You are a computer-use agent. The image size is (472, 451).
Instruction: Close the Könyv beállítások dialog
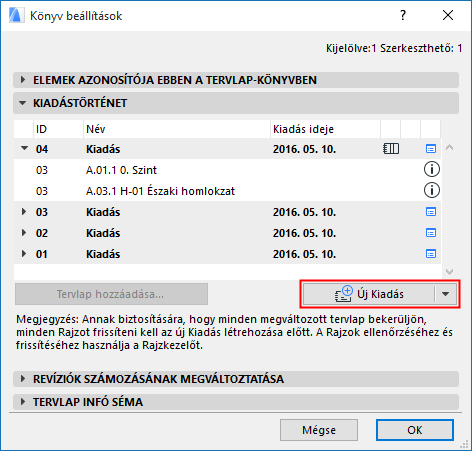(x=448, y=15)
